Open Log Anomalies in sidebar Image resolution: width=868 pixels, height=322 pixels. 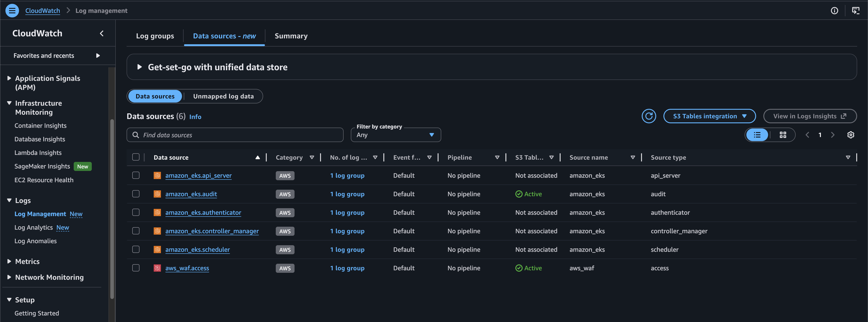click(x=36, y=241)
